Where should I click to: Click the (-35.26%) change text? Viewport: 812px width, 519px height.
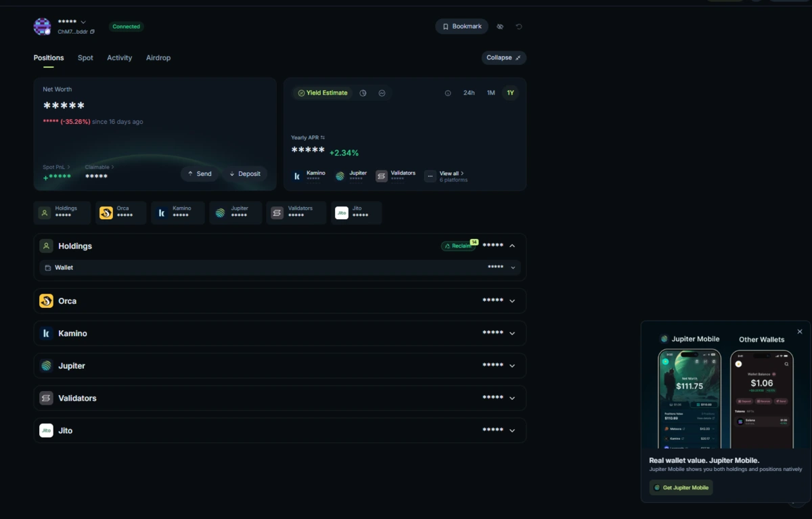(75, 122)
